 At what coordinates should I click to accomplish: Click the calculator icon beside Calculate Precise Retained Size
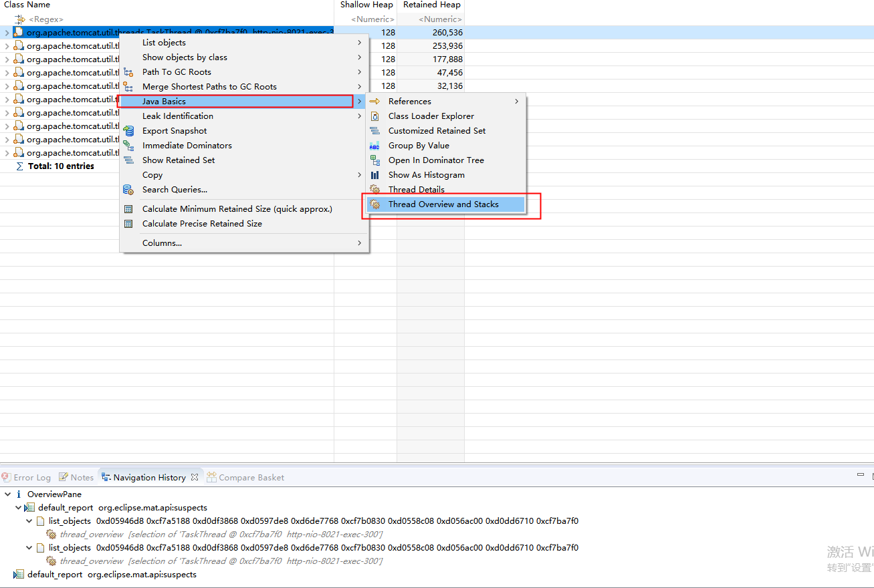[x=129, y=223]
